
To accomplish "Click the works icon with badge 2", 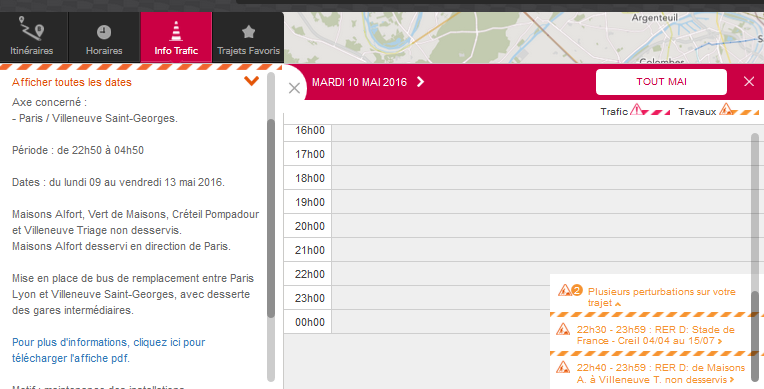I will [570, 291].
